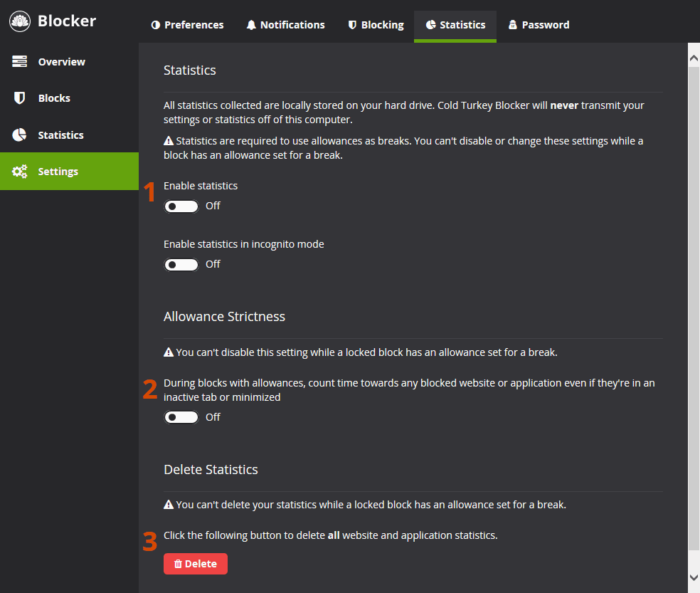The height and width of the screenshot is (593, 700).
Task: Click the scrollbar down arrow
Action: click(x=694, y=577)
